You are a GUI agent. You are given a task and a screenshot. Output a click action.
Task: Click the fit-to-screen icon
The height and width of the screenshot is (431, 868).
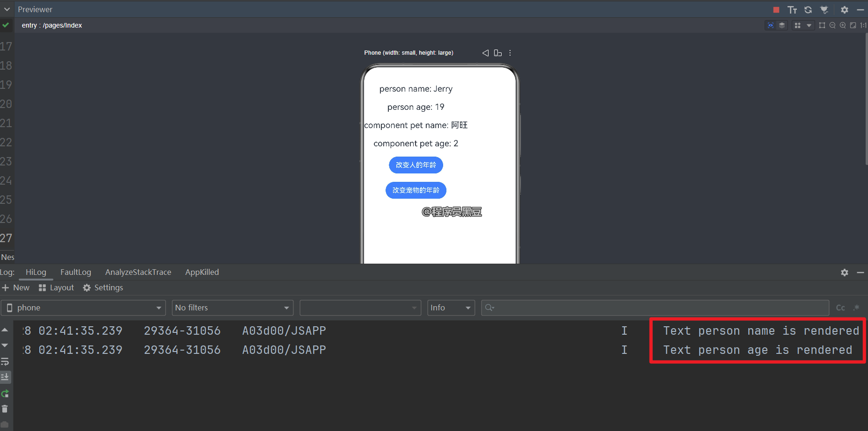(853, 25)
